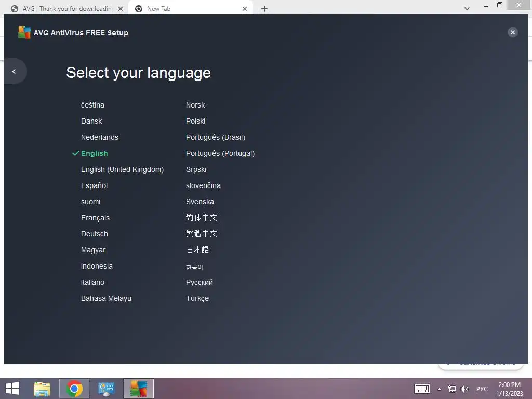Image resolution: width=532 pixels, height=399 pixels.
Task: Select Simplified Chinese 简体中文
Action: pyautogui.click(x=201, y=218)
